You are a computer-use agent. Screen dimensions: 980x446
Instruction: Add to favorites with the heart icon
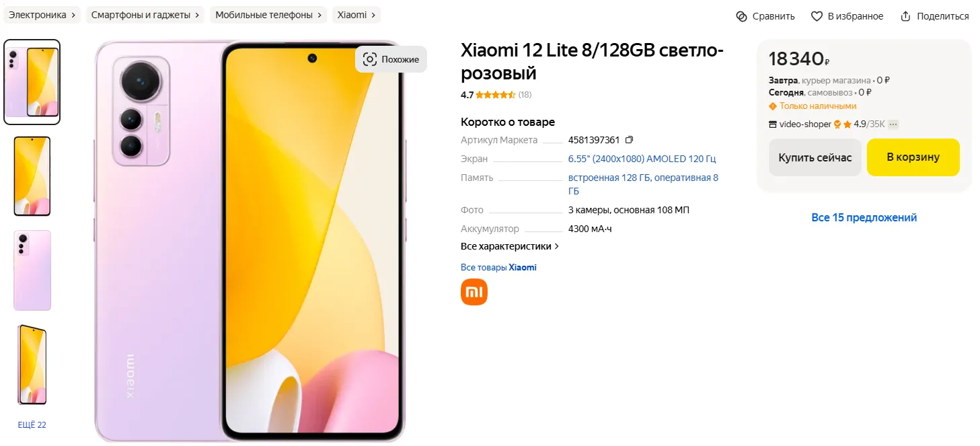click(x=817, y=16)
